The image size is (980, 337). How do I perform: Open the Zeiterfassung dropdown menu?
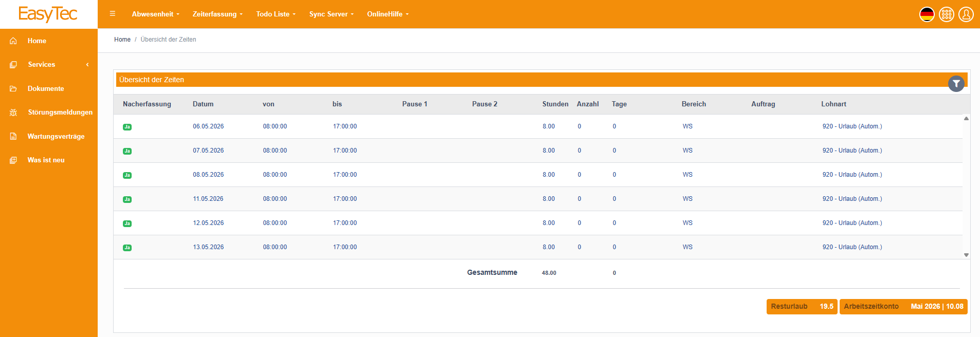tap(217, 14)
